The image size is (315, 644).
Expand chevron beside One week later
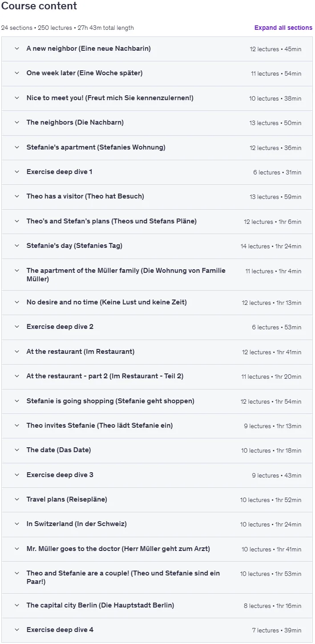(17, 73)
